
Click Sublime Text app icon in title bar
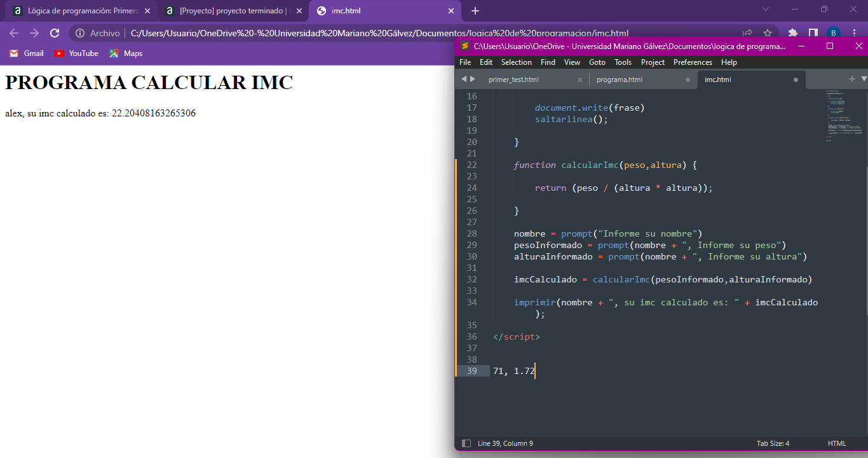[465, 46]
